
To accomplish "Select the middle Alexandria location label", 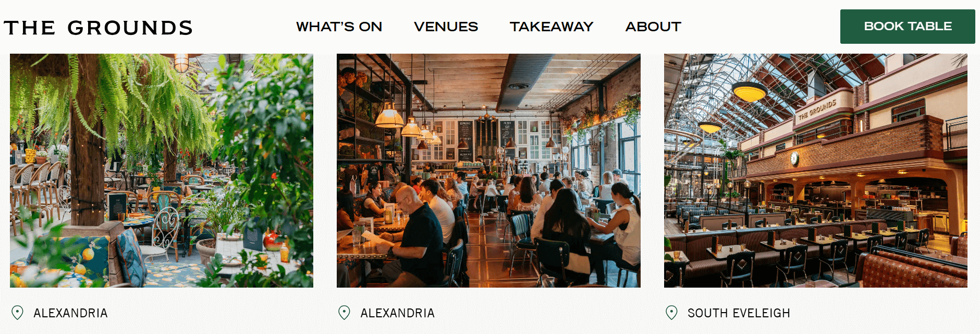I will pos(397,313).
